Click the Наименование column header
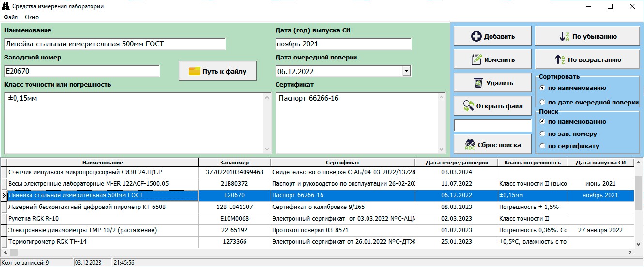Image resolution: width=644 pixels, height=267 pixels. pos(103,163)
